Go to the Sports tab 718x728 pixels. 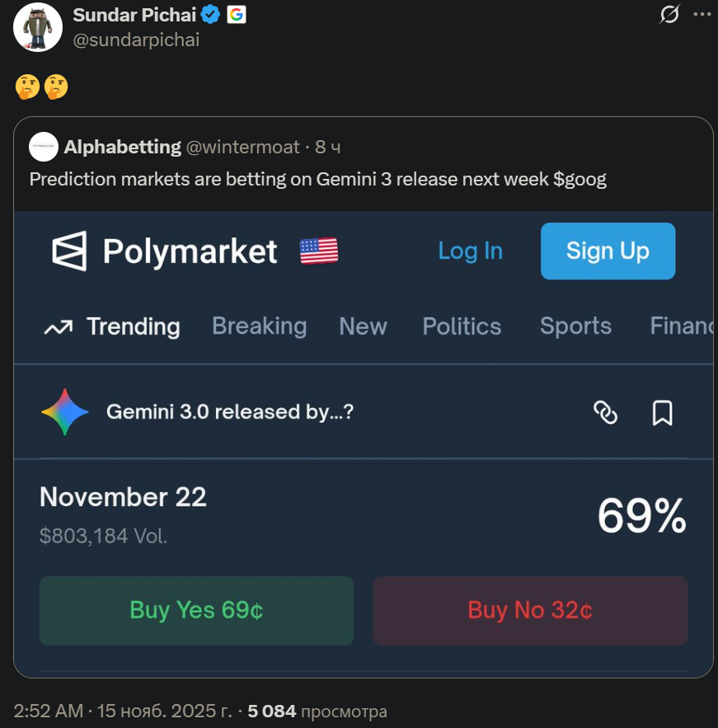coord(575,326)
